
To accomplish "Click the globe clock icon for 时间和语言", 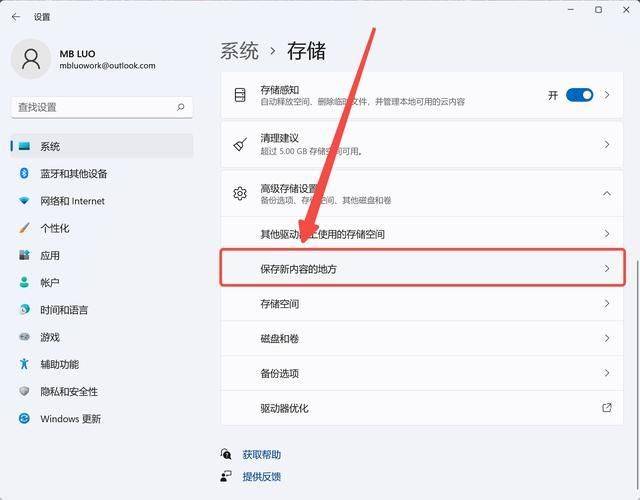I will [x=24, y=309].
